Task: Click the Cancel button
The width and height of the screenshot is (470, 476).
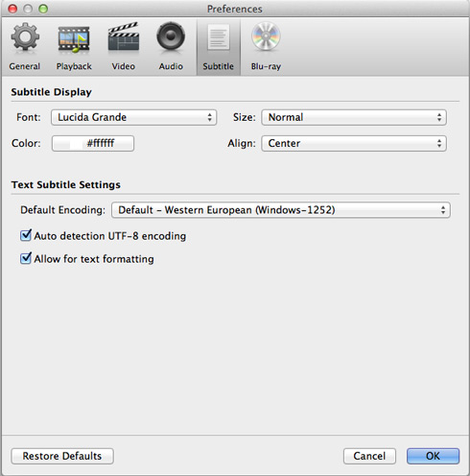Action: pyautogui.click(x=369, y=456)
